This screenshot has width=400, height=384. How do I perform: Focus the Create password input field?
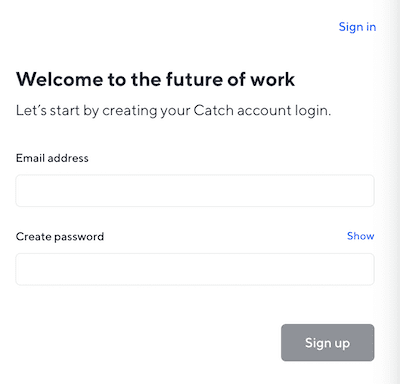click(195, 269)
